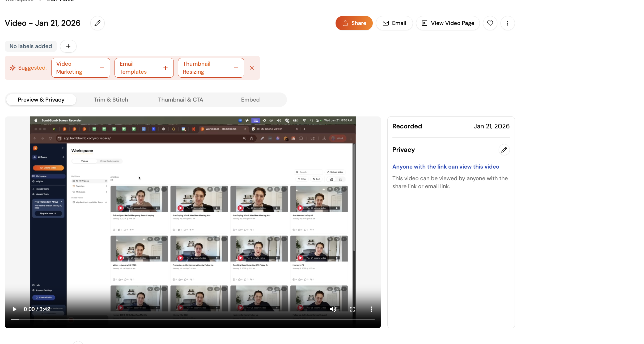Click the Suggested sparkle icon
This screenshot has height=344, width=644.
point(13,68)
